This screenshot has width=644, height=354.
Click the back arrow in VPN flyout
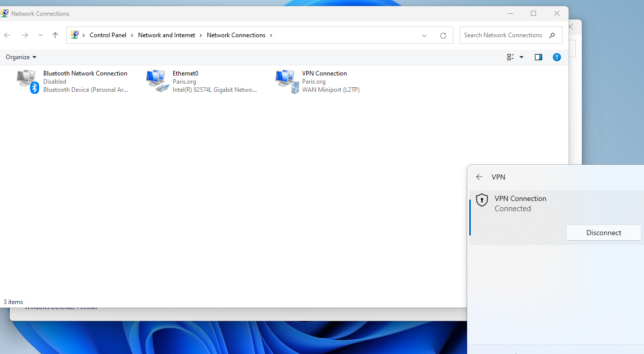479,177
